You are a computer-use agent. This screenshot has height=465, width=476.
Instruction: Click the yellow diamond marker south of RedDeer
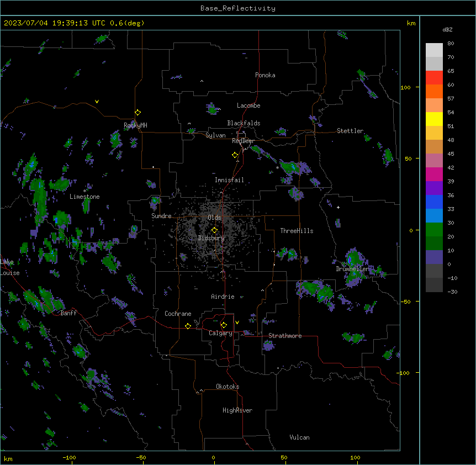[x=235, y=155]
